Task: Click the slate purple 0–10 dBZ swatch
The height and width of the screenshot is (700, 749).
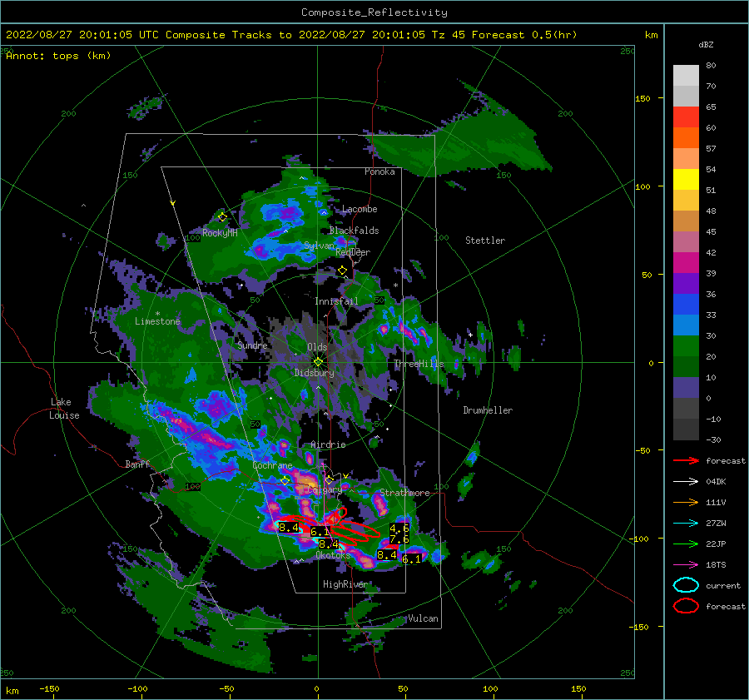Action: coord(686,388)
